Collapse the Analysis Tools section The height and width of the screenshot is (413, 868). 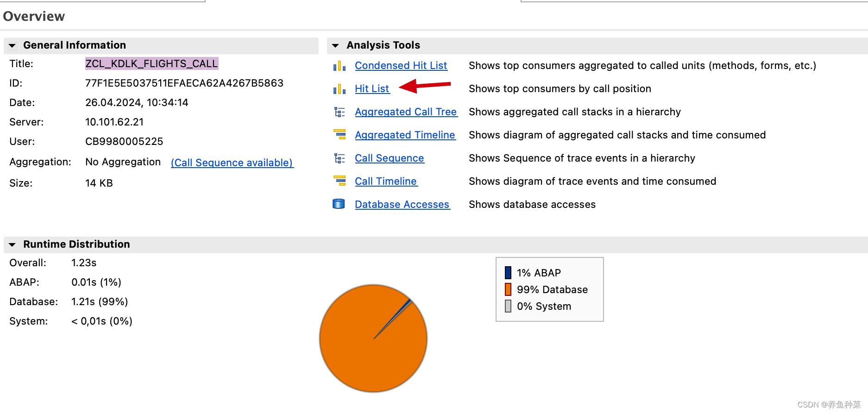coord(336,45)
